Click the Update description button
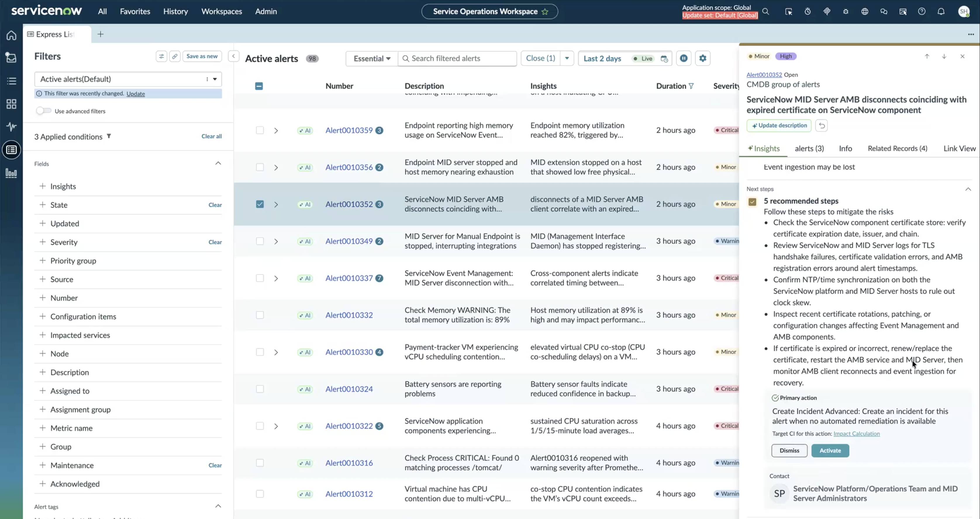 pos(779,126)
